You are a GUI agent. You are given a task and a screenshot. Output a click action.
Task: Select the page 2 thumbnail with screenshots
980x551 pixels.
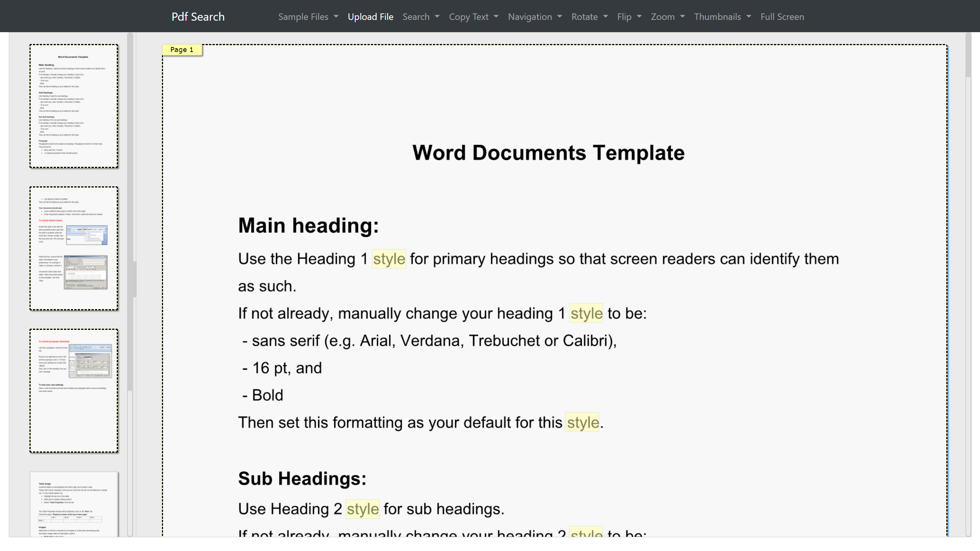74,248
